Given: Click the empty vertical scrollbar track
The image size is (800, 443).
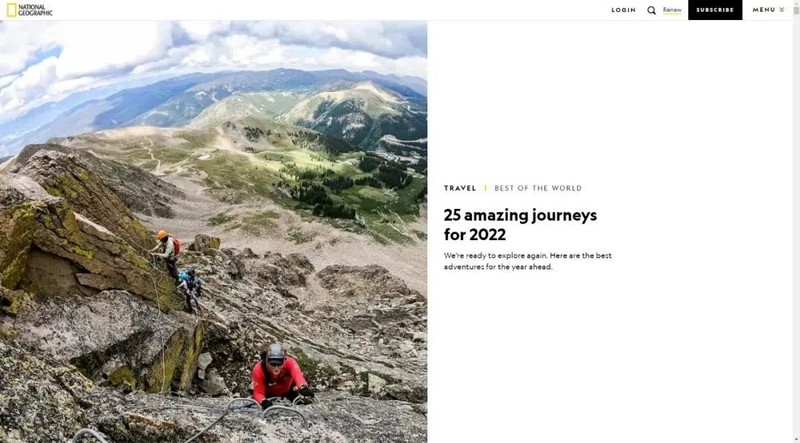Looking at the screenshot, I should point(796,225).
